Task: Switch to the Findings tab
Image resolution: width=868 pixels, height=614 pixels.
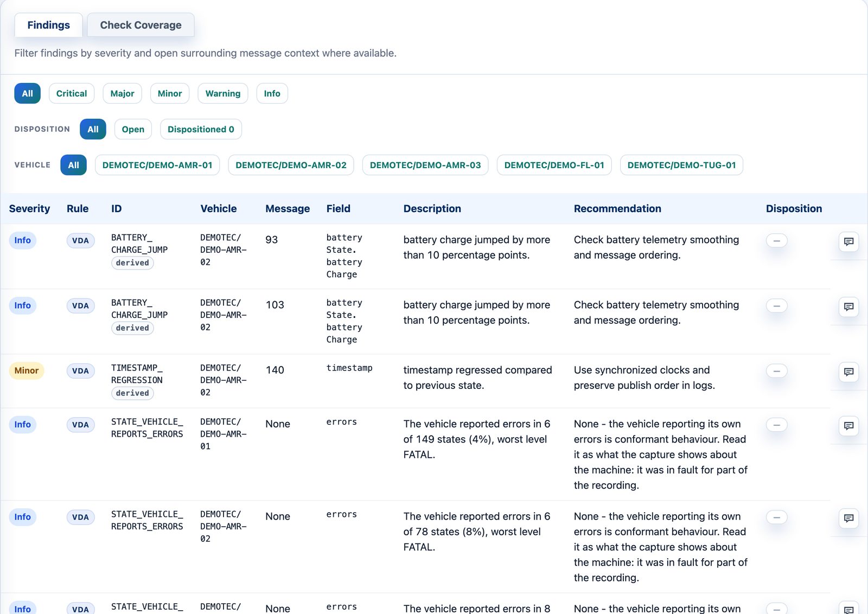Action: [48, 25]
